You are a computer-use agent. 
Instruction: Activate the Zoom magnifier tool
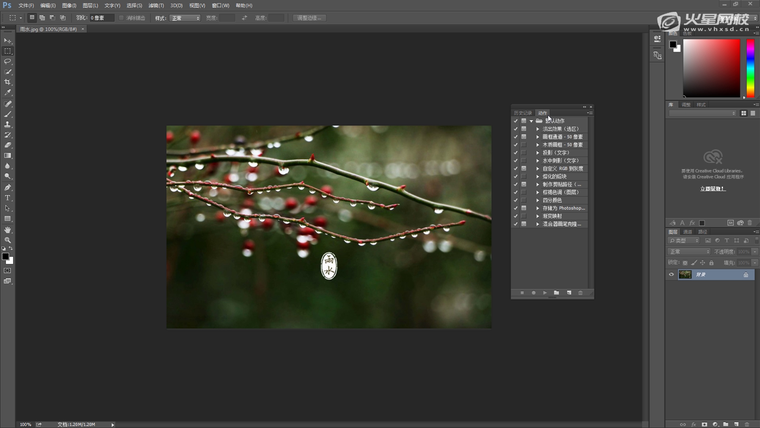tap(8, 240)
